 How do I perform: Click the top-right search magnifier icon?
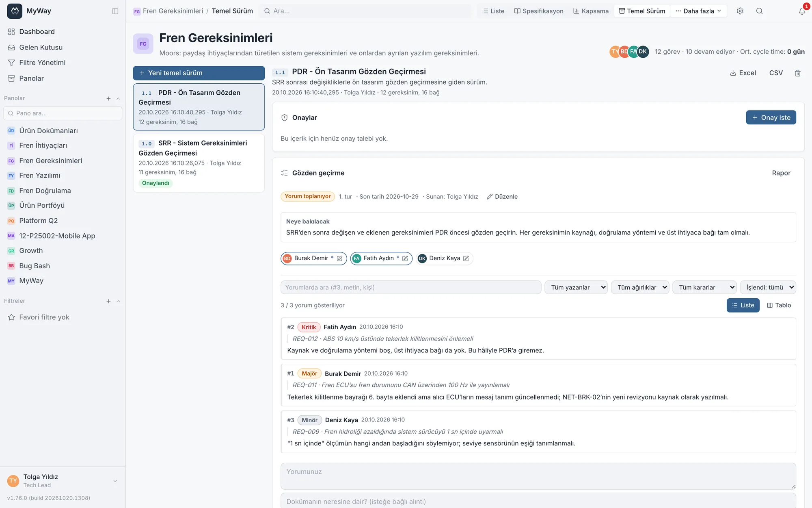759,11
